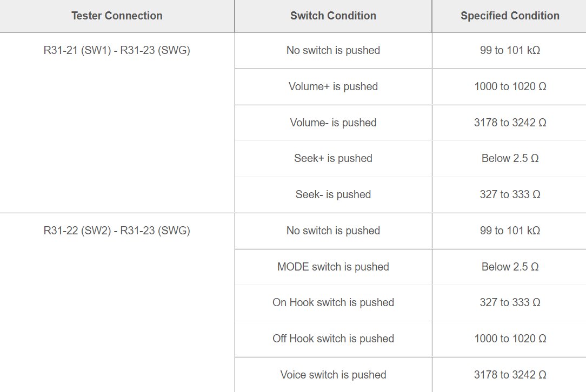586x392 pixels.
Task: Click the Tester Connection column header
Action: [117, 16]
